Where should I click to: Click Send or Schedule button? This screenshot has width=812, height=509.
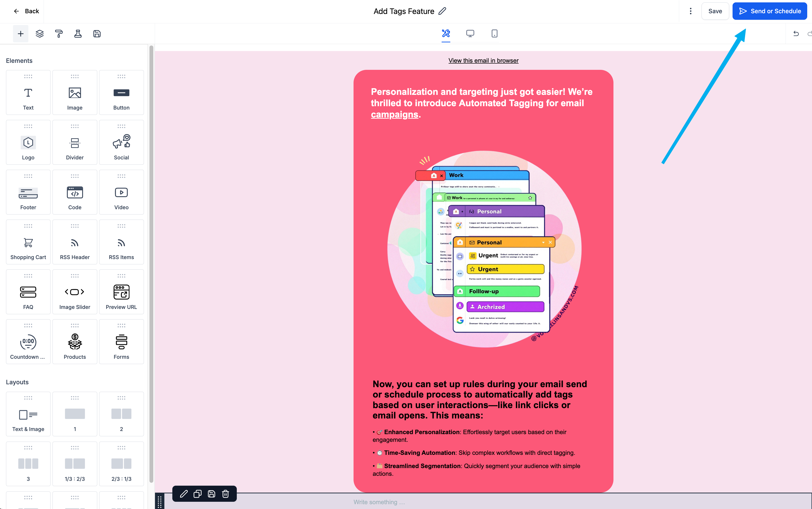point(770,11)
